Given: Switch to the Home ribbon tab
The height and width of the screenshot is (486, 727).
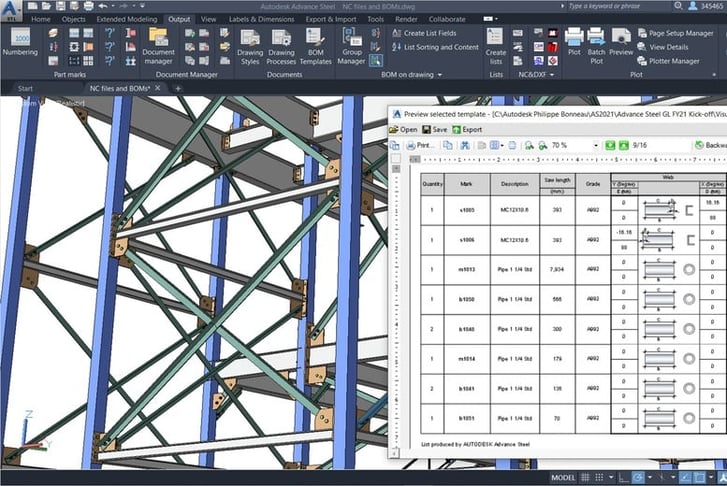Looking at the screenshot, I should 41,19.
